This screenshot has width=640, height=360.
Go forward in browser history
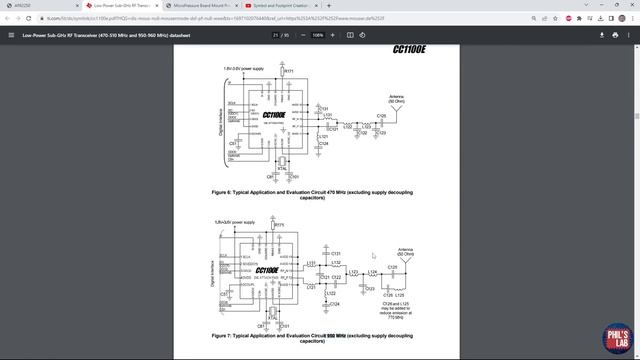(x=18, y=18)
